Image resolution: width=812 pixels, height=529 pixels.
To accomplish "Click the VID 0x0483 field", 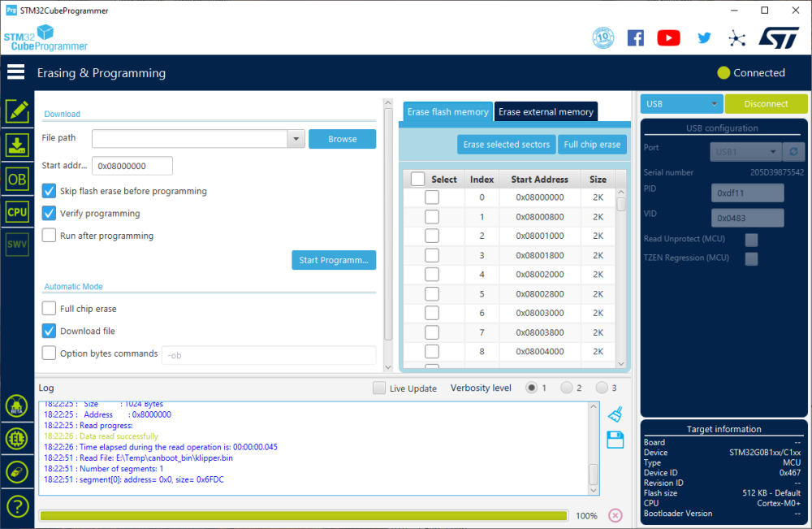I will [747, 218].
